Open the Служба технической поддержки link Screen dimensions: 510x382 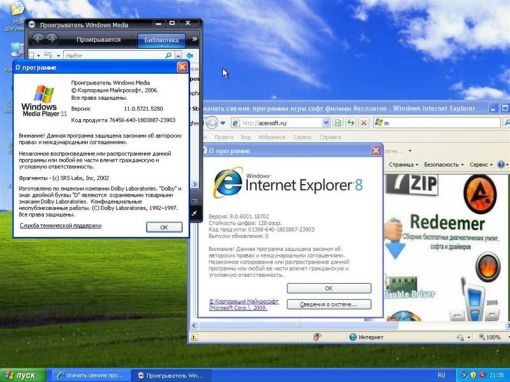60,226
